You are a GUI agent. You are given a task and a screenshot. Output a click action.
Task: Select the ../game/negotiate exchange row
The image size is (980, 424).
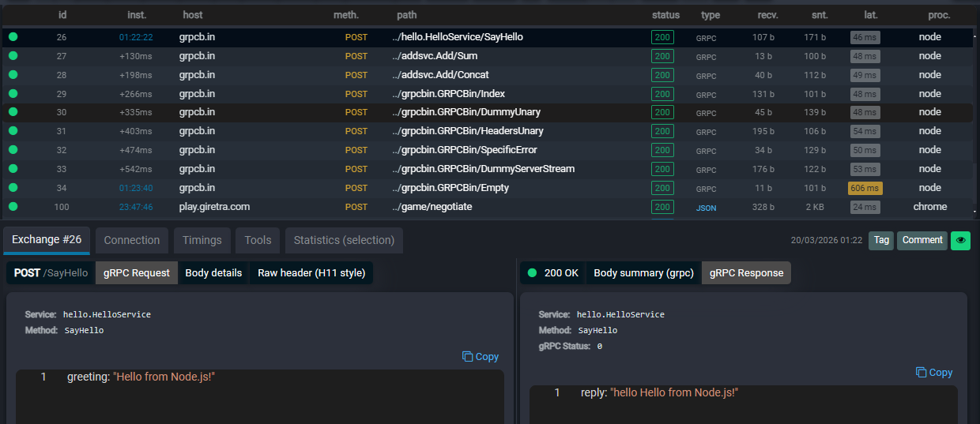488,207
